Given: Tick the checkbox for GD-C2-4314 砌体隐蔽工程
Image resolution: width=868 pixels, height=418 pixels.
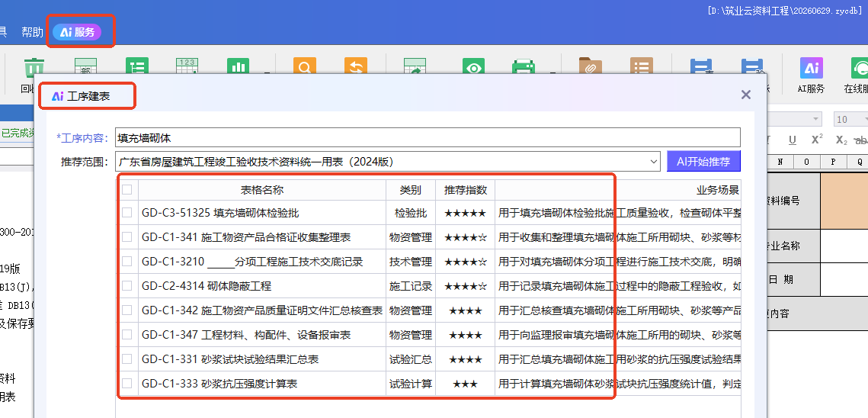Looking at the screenshot, I should pos(127,285).
